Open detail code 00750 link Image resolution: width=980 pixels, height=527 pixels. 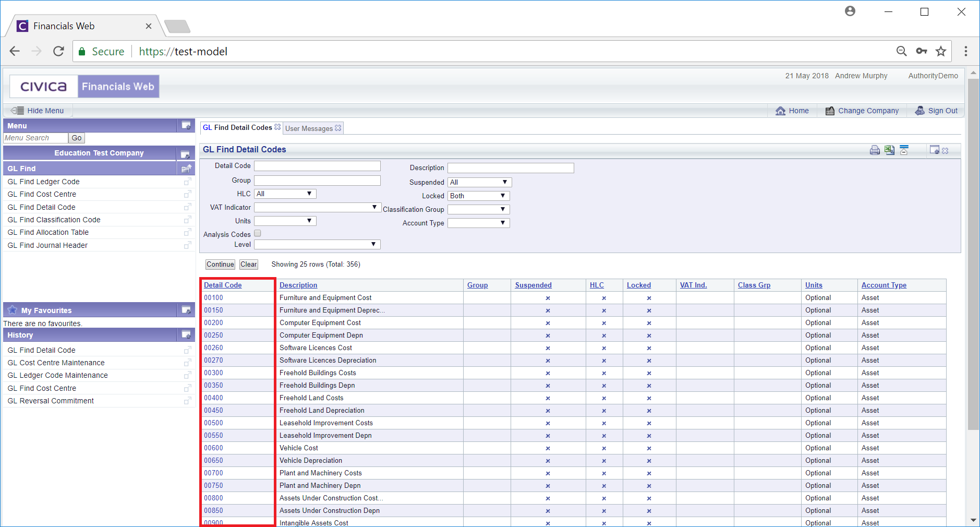[213, 485]
